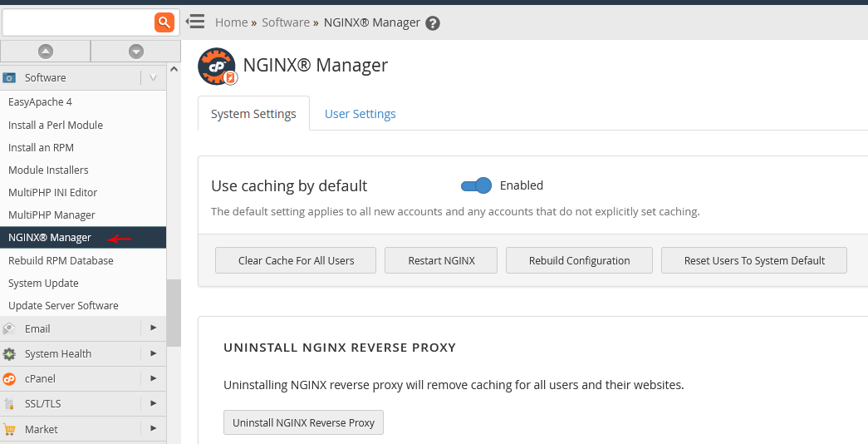Expand the Email section arrow
This screenshot has height=444, width=868.
[x=154, y=328]
